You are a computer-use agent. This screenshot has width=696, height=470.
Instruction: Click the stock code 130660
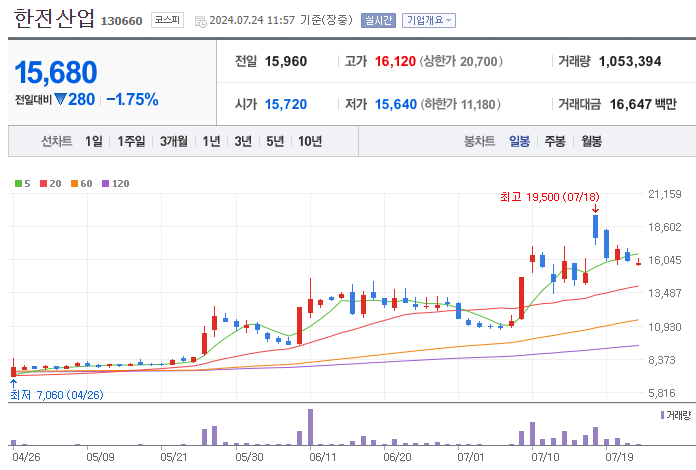tap(122, 21)
